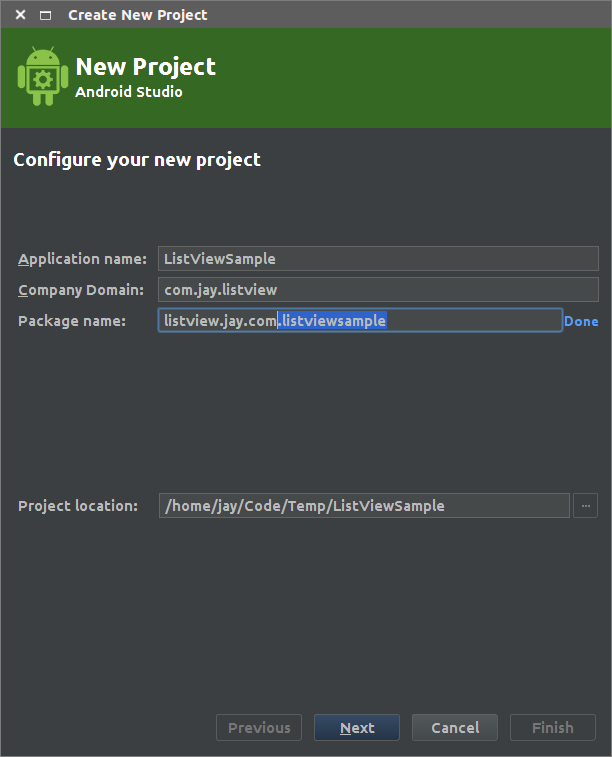Viewport: 612px width, 757px height.
Task: Click the New Project banner title
Action: [146, 67]
